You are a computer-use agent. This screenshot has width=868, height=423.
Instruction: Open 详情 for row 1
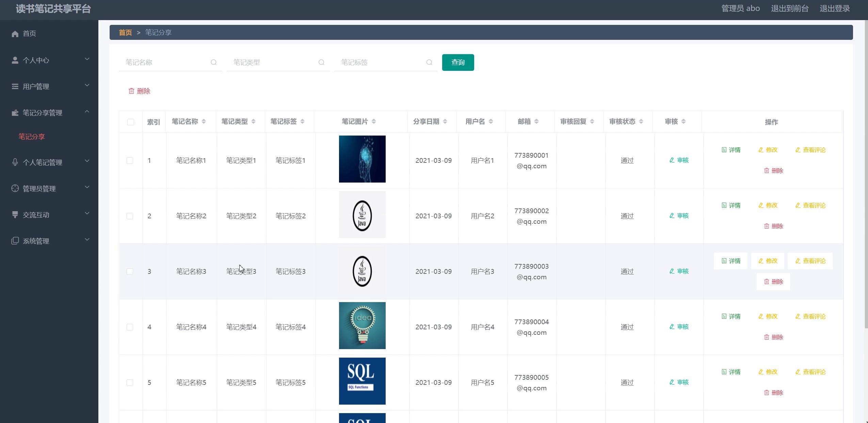(x=731, y=150)
